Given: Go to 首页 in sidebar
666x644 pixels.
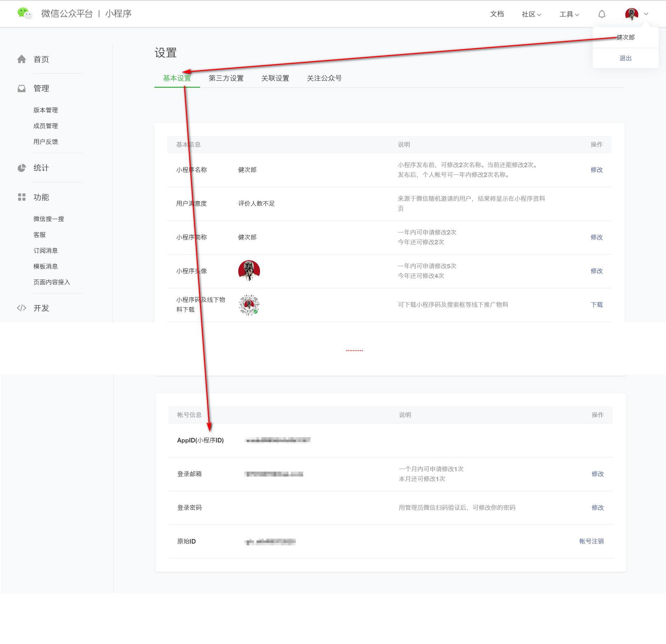Looking at the screenshot, I should coord(41,59).
